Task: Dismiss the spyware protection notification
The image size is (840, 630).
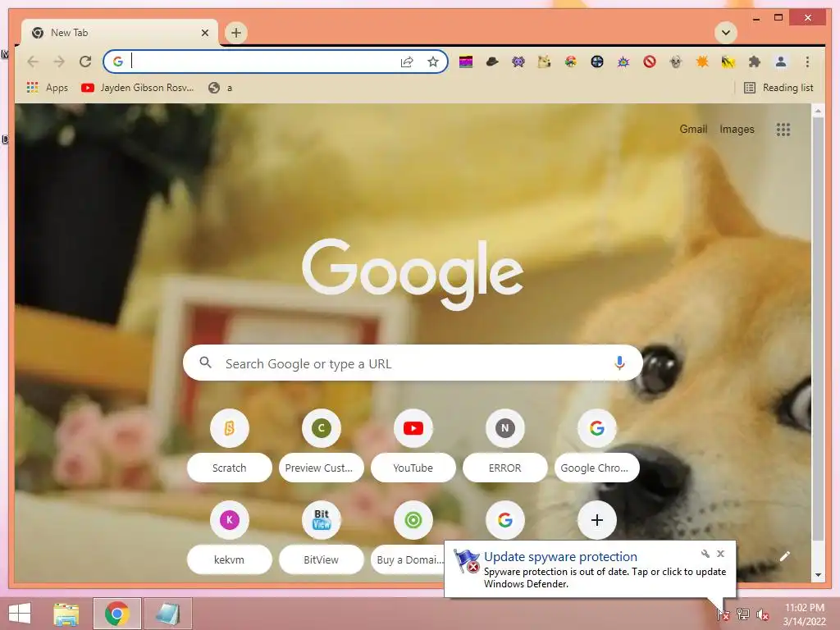Action: tap(720, 554)
